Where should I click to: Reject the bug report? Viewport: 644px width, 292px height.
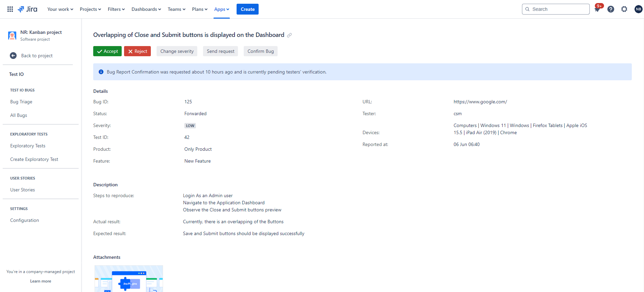[x=137, y=51]
